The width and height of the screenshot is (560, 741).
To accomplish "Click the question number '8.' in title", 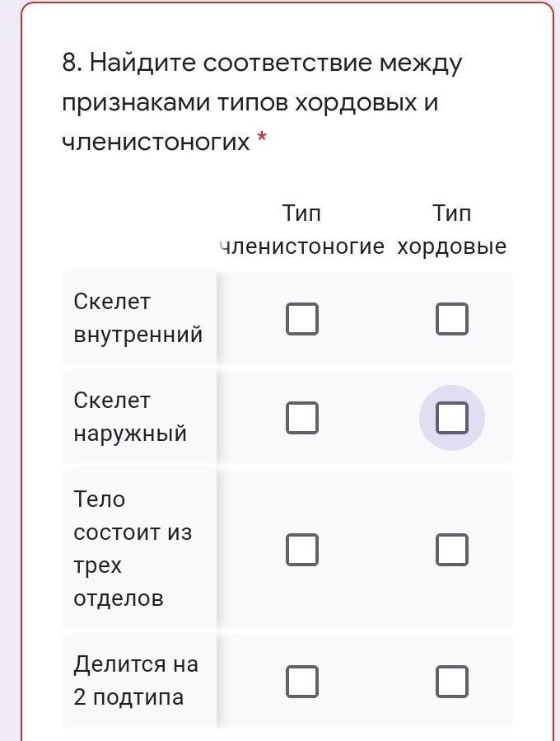I will pos(72,63).
